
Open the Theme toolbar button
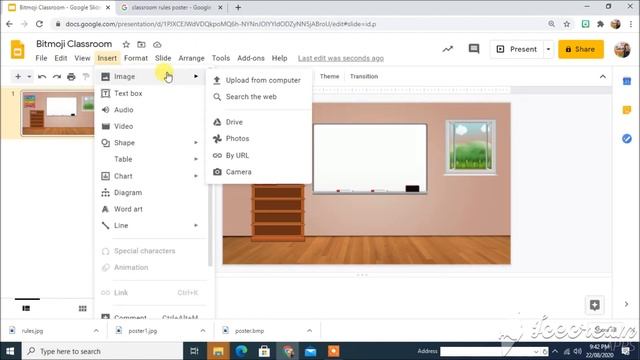click(x=329, y=76)
